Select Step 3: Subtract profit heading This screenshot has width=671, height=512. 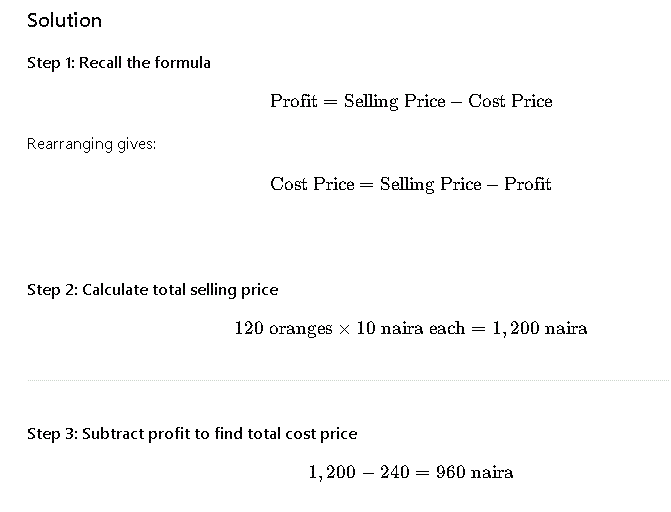[192, 434]
